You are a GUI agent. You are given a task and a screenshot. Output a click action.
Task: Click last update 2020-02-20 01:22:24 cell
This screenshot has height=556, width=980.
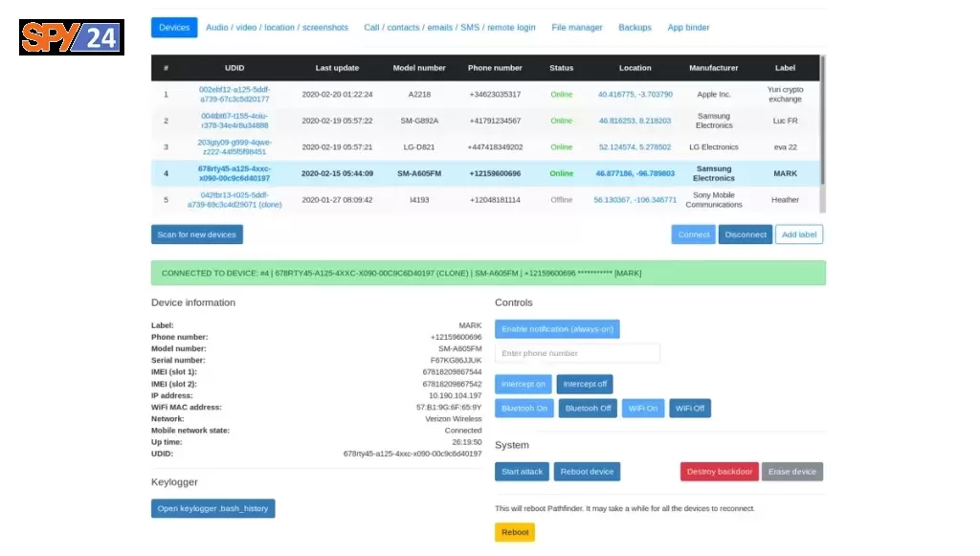coord(337,95)
